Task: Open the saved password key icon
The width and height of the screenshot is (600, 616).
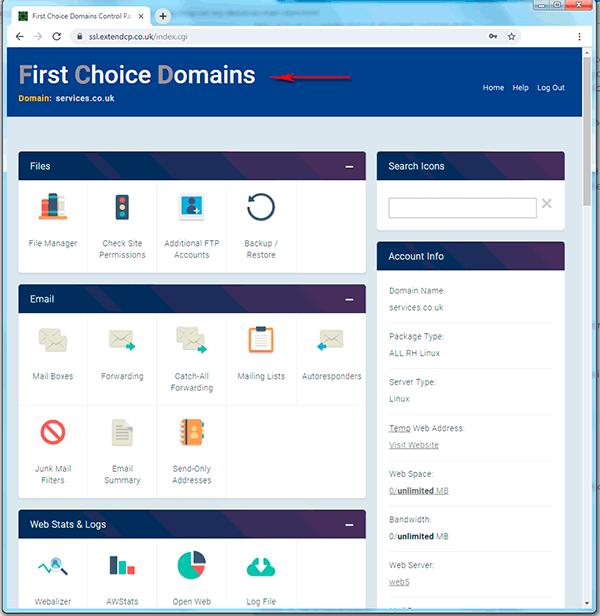Action: pos(493,37)
